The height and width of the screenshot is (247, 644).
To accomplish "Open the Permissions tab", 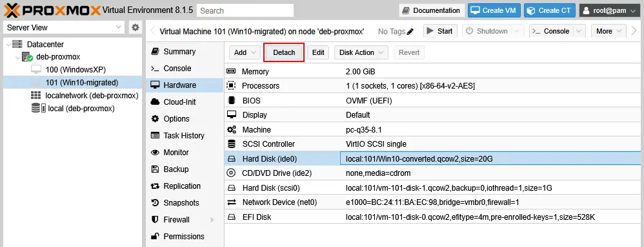I will (185, 236).
